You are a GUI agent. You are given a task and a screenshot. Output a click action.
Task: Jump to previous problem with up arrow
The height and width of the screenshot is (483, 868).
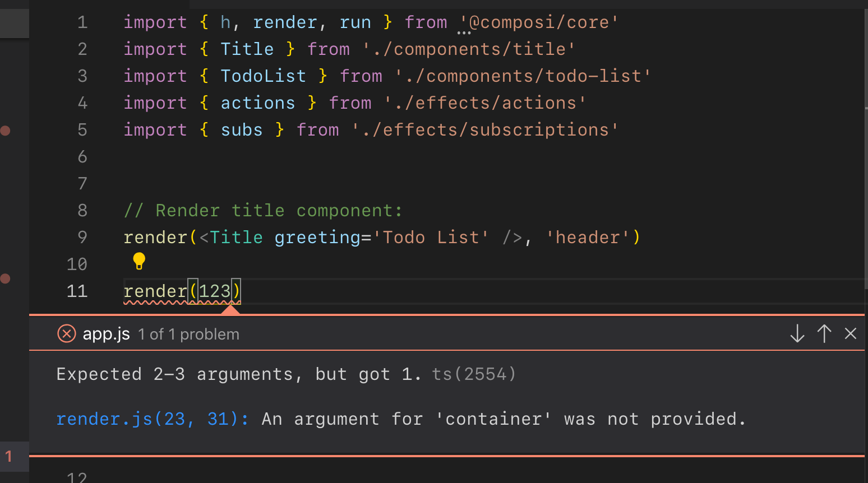tap(824, 333)
